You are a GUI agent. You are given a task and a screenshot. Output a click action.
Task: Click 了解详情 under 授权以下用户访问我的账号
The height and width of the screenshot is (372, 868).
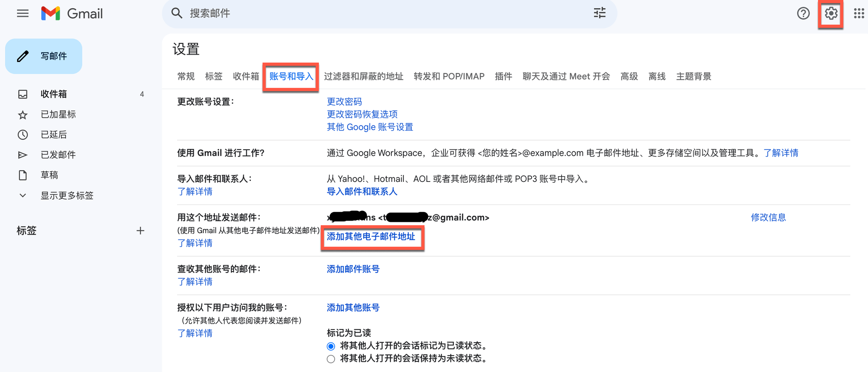tap(195, 333)
